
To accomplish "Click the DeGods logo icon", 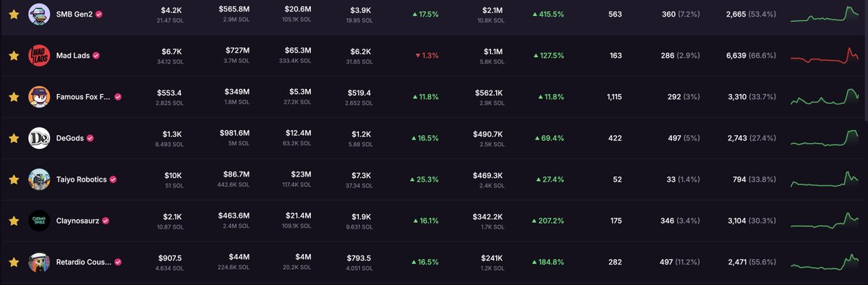I will tap(39, 137).
